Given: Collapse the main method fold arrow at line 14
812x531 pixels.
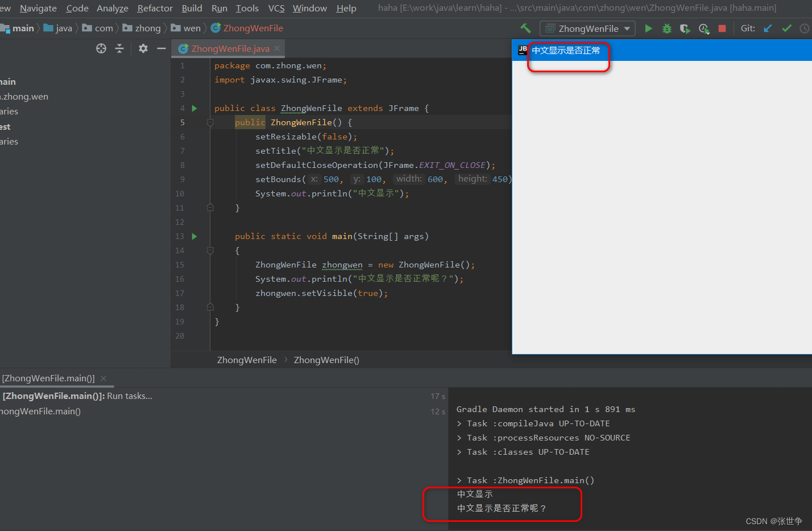Looking at the screenshot, I should [x=210, y=250].
